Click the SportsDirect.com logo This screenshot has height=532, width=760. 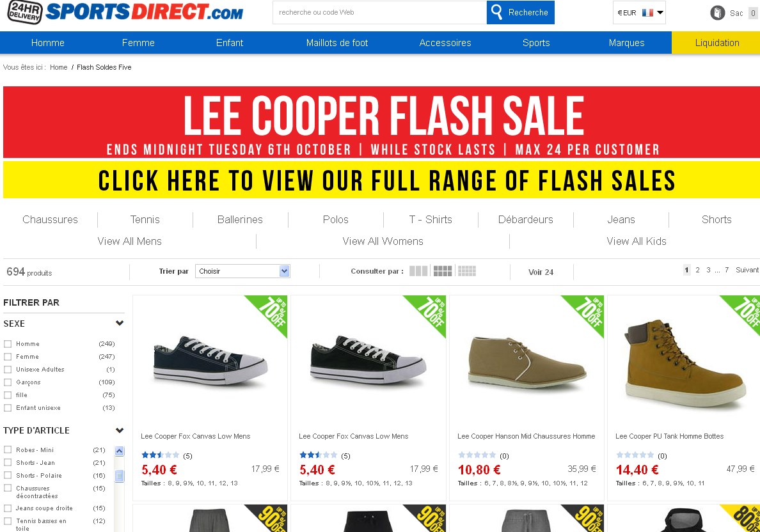point(145,12)
